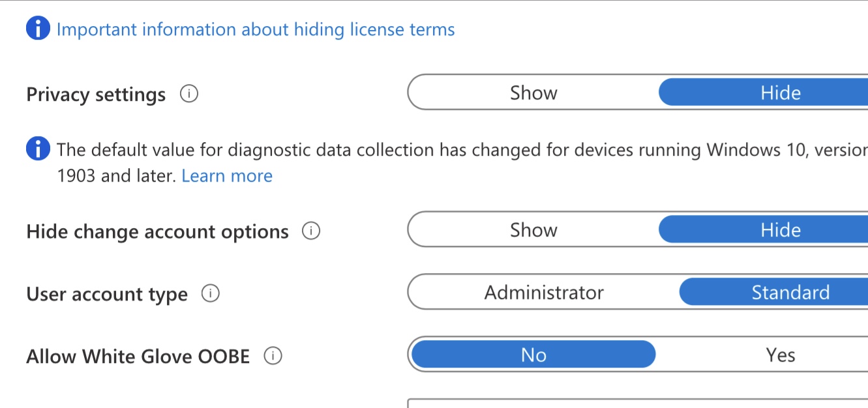Click the info icon beside Hide change account options

pos(312,229)
